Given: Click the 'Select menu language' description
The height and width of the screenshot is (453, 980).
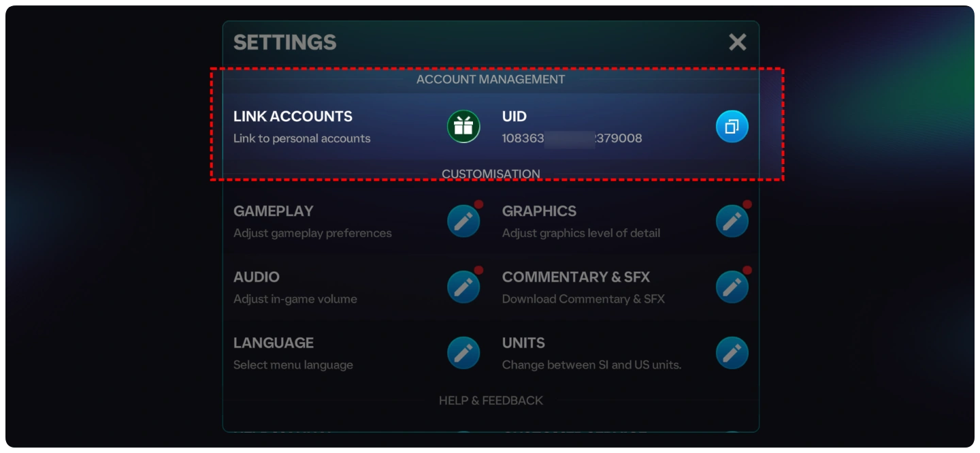Looking at the screenshot, I should [293, 365].
